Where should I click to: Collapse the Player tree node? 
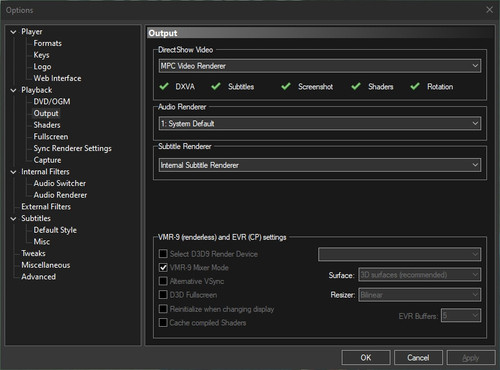coord(13,32)
